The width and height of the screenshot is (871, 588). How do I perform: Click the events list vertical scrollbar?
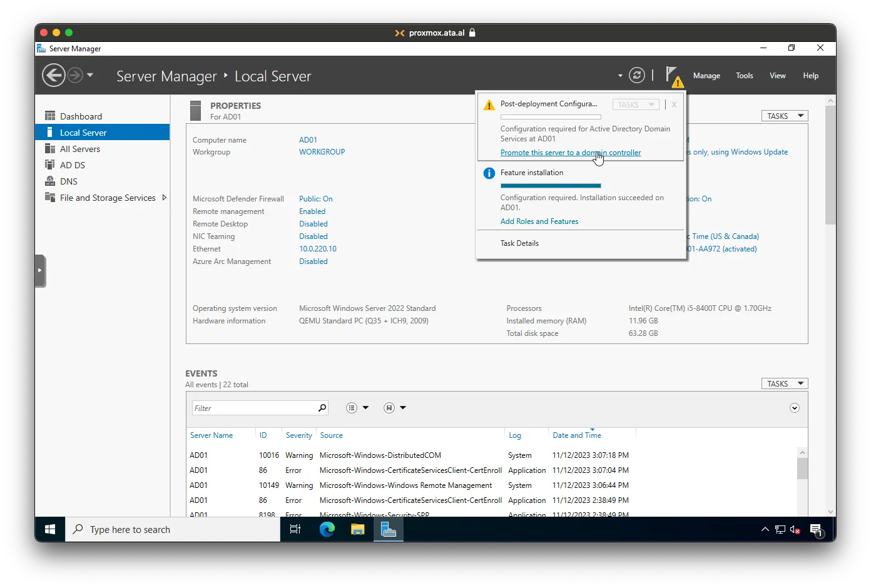click(802, 468)
